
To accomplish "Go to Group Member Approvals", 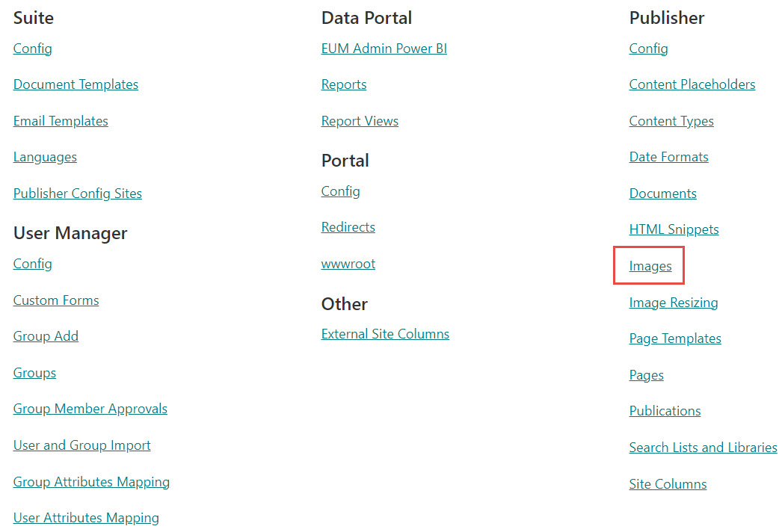I will point(90,409).
